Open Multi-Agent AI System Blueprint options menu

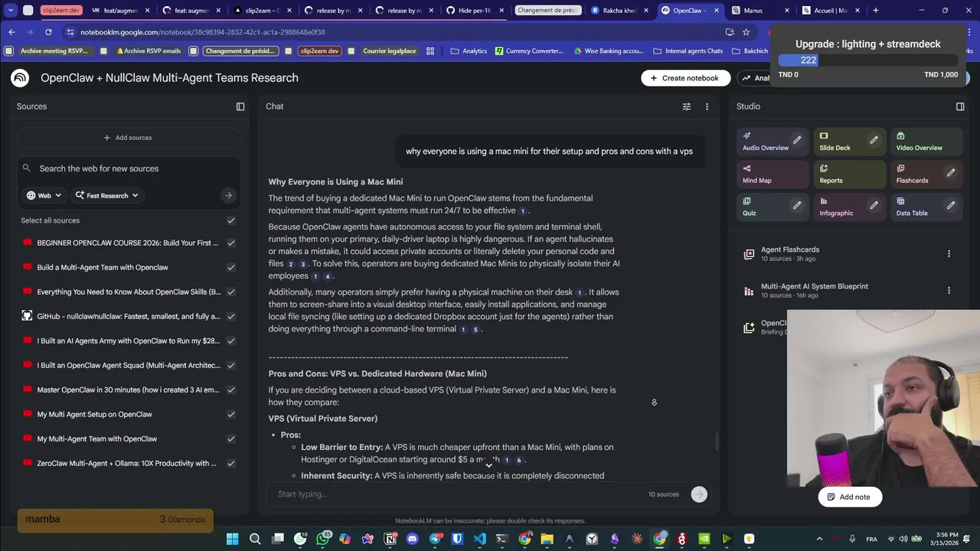(x=949, y=291)
